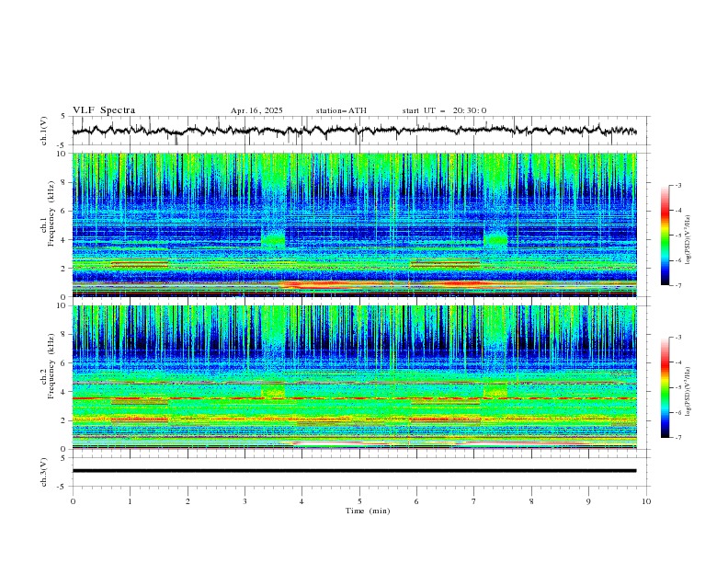
Task: Click time axis tick label "7"
Action: pyautogui.click(x=473, y=501)
